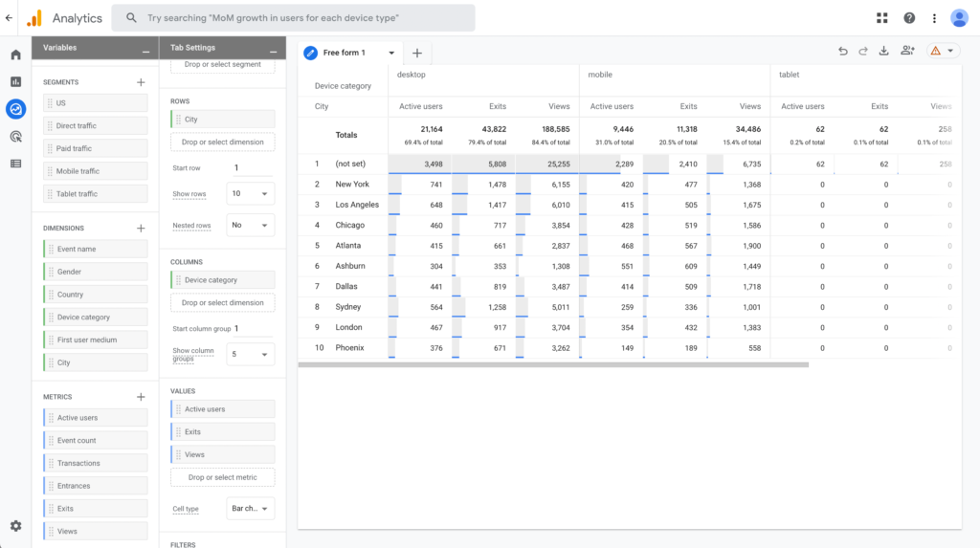Select the Free form 1 tab

click(x=345, y=53)
